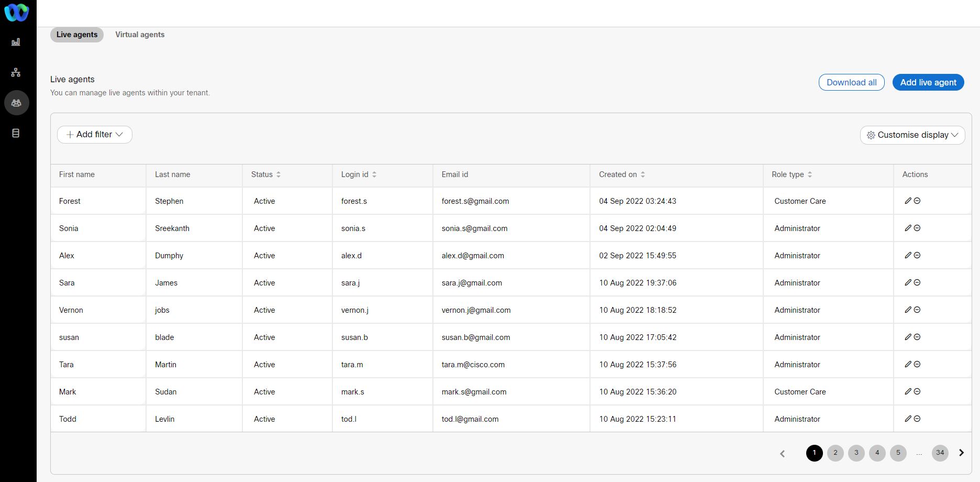This screenshot has height=482, width=980.
Task: Sort table by Created on column
Action: click(x=643, y=174)
